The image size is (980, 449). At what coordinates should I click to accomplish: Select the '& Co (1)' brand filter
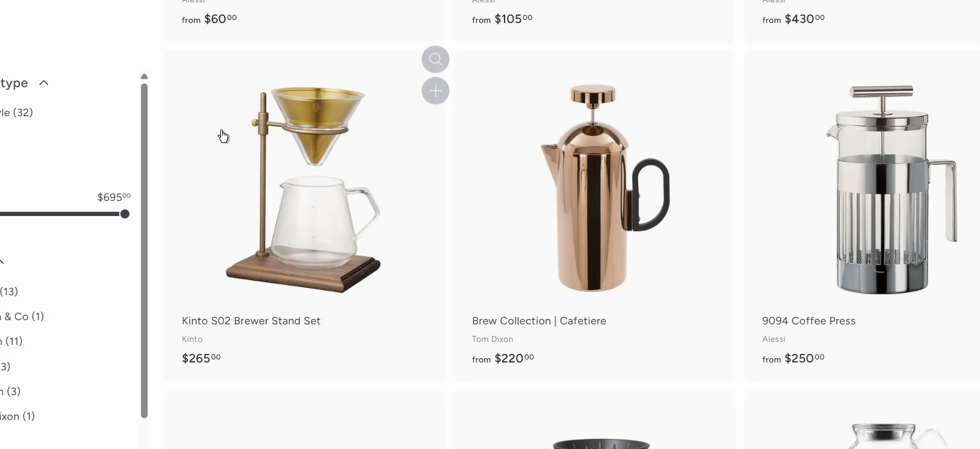coord(22,316)
